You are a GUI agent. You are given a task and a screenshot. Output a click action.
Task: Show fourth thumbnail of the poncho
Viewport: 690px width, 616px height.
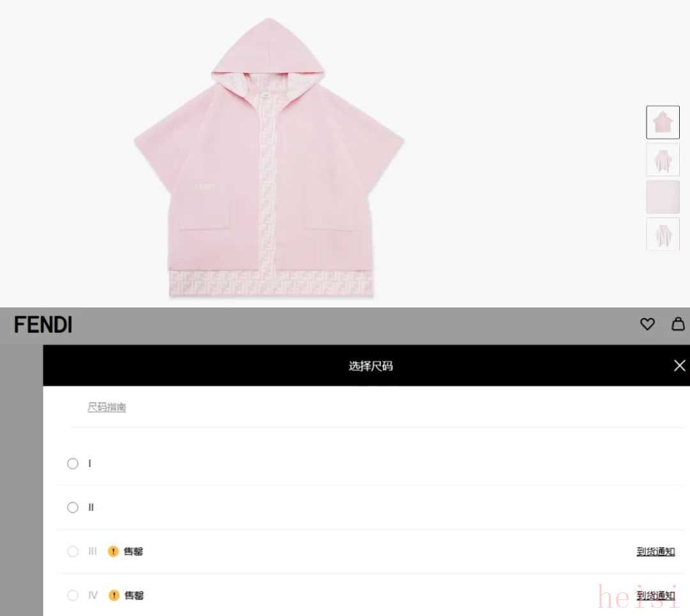click(663, 235)
